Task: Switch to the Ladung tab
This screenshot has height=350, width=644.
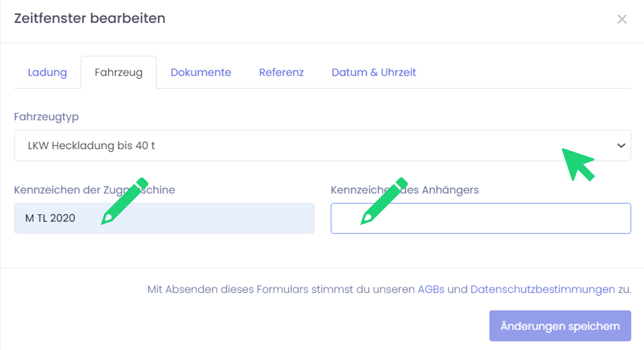Action: point(47,72)
